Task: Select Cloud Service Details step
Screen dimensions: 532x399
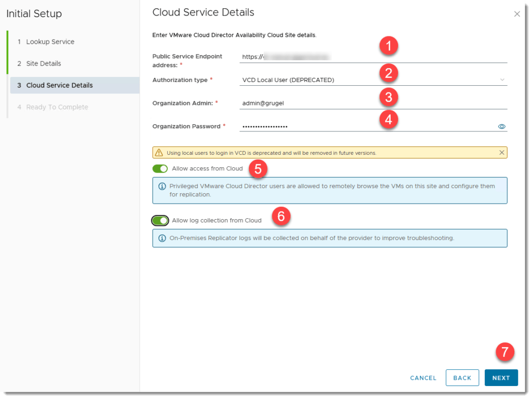Action: [x=59, y=85]
